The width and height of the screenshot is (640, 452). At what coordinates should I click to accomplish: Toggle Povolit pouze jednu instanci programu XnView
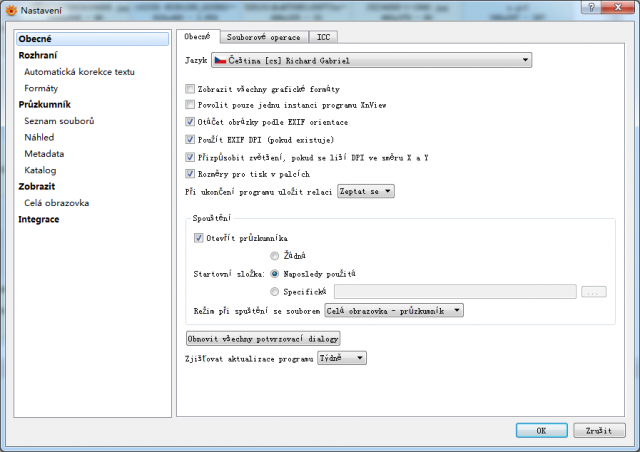pyautogui.click(x=190, y=105)
